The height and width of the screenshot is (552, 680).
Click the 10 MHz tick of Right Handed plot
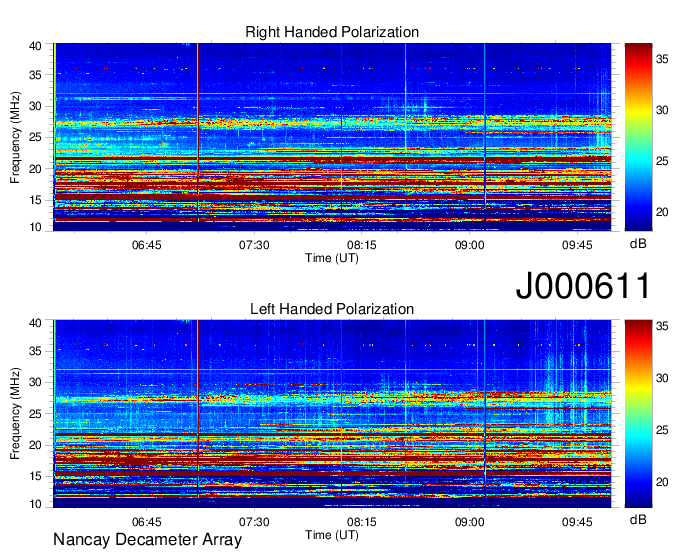coord(35,227)
